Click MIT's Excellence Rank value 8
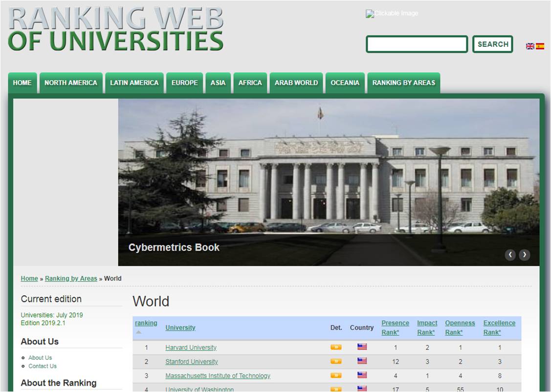The width and height of the screenshot is (551, 392). click(x=500, y=376)
